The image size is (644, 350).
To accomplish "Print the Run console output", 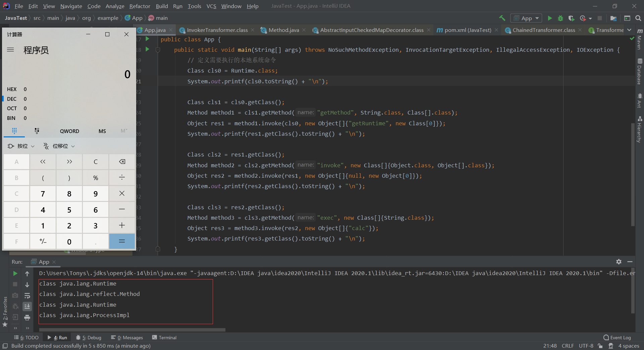I will [27, 317].
